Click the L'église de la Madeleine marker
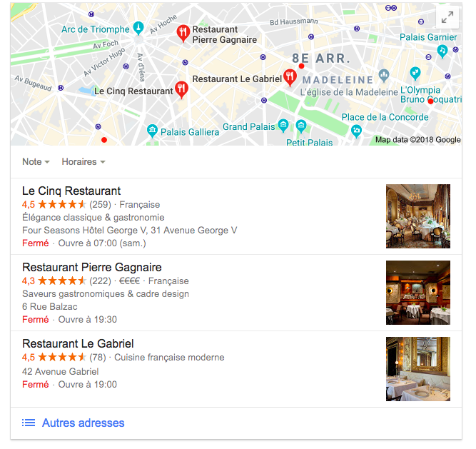The image size is (476, 449). [x=384, y=76]
